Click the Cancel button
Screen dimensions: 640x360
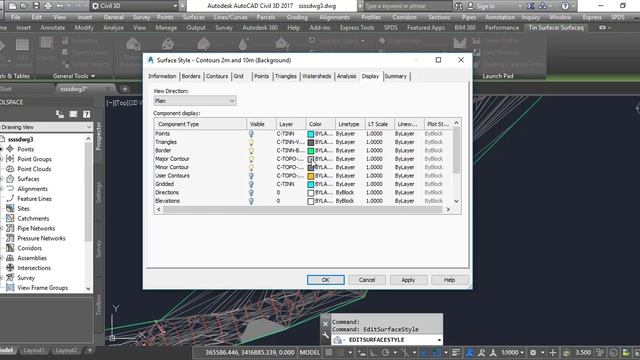(x=367, y=280)
